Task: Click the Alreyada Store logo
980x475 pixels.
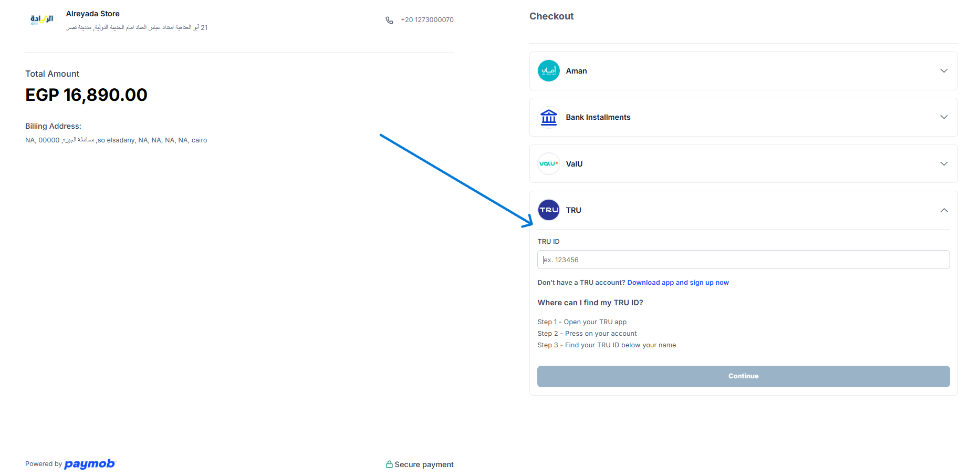Action: [41, 19]
